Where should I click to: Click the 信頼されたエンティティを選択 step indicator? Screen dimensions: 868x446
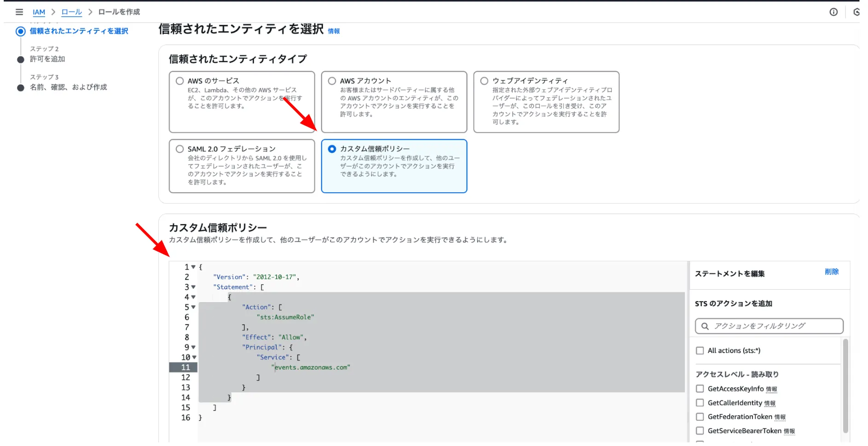(x=20, y=31)
